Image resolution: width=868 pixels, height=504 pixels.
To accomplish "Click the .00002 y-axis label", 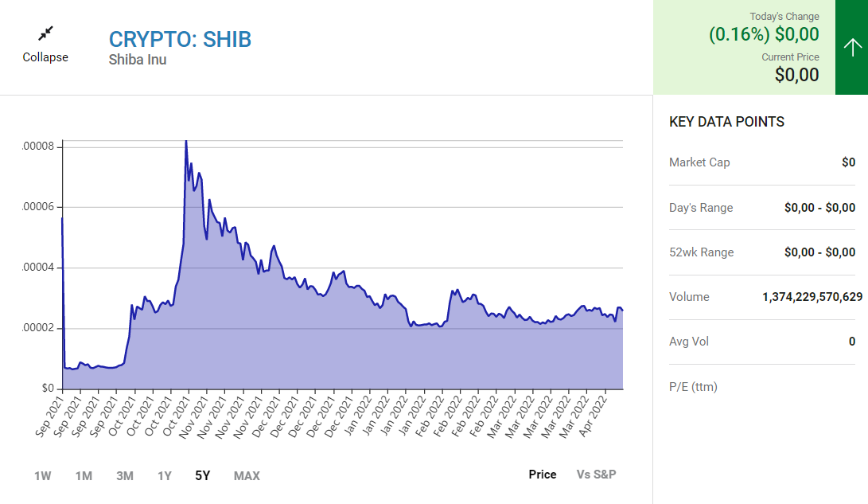I will 38,328.
